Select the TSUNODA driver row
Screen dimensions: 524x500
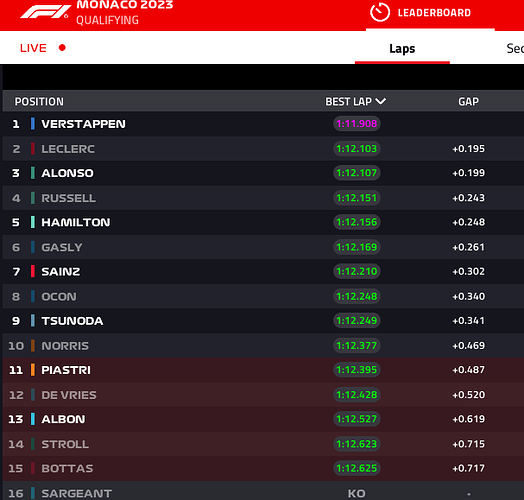click(x=263, y=321)
